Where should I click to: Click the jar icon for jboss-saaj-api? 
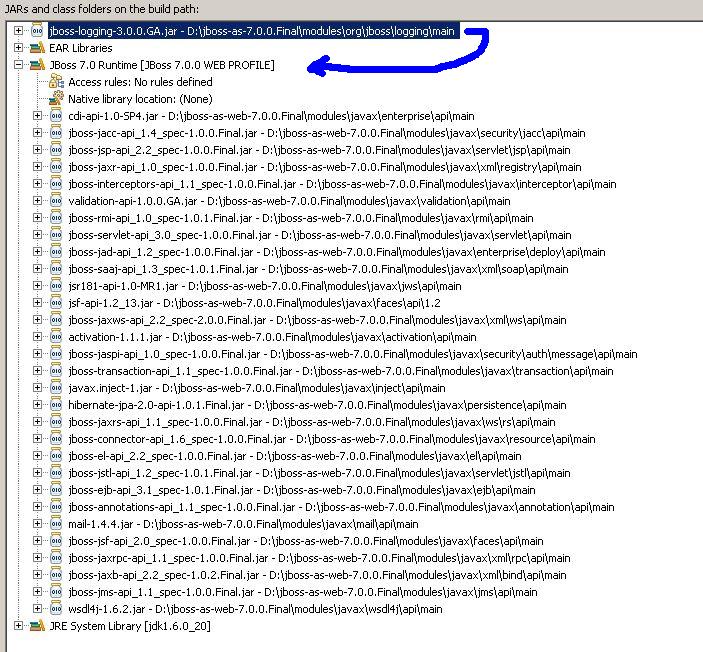click(x=56, y=269)
